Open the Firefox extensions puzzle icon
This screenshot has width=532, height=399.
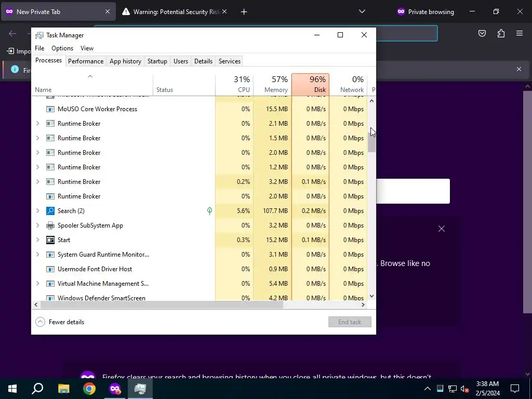(x=501, y=33)
